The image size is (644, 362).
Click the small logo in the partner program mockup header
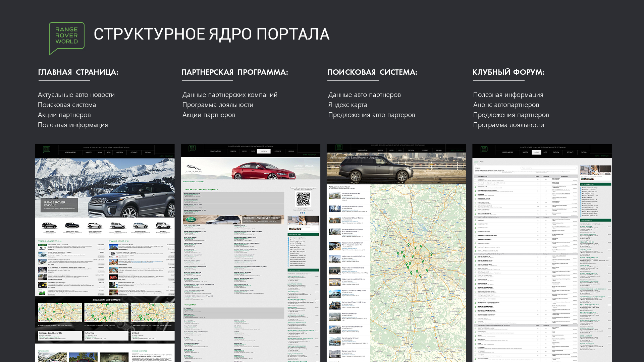(192, 148)
